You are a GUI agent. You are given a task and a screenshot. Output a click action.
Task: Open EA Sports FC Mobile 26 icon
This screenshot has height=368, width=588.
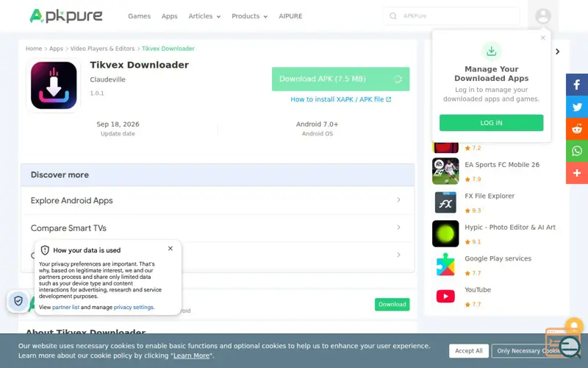tap(445, 171)
